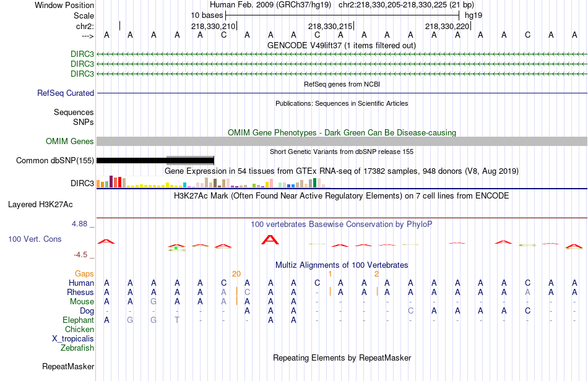This screenshot has width=588, height=381.
Task: Click the orange gap number 20
Action: click(236, 274)
